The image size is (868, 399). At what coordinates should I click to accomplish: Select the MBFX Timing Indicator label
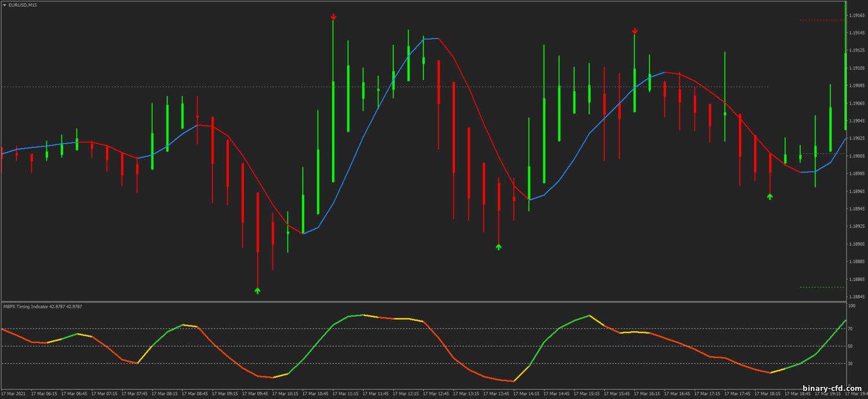[x=42, y=306]
